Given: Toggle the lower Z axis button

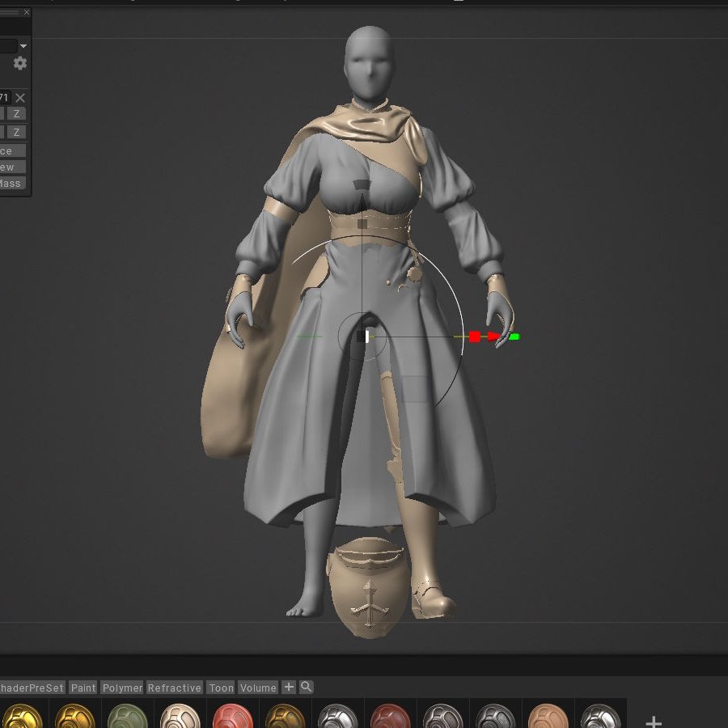Looking at the screenshot, I should [x=16, y=131].
